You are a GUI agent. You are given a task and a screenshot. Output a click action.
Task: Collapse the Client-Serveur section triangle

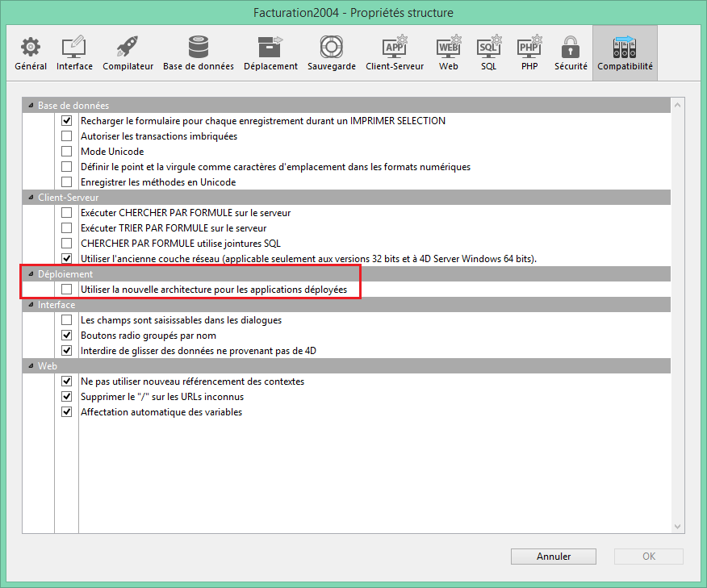[x=31, y=198]
